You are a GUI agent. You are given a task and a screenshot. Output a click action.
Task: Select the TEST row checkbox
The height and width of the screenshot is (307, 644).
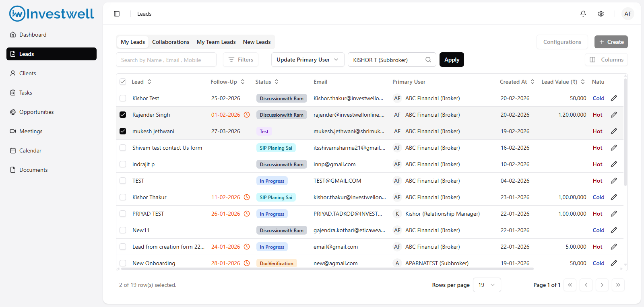tap(123, 181)
